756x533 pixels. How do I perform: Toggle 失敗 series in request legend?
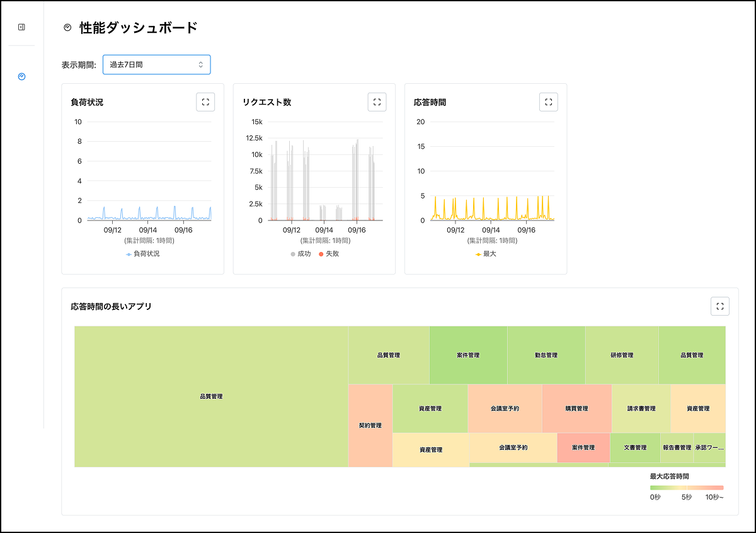coord(328,254)
